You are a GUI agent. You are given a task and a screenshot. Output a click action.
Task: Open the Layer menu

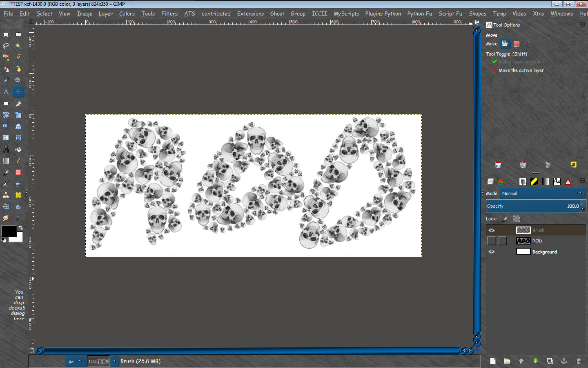[x=106, y=13]
